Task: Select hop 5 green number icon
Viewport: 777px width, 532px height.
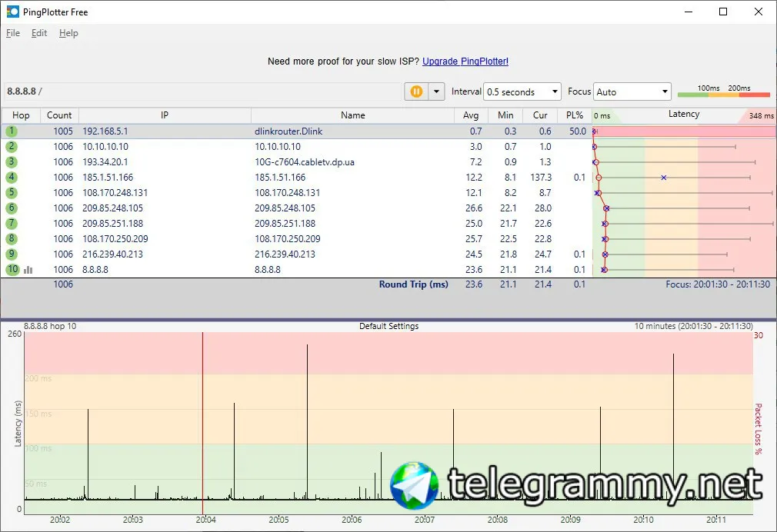Action: (x=12, y=193)
